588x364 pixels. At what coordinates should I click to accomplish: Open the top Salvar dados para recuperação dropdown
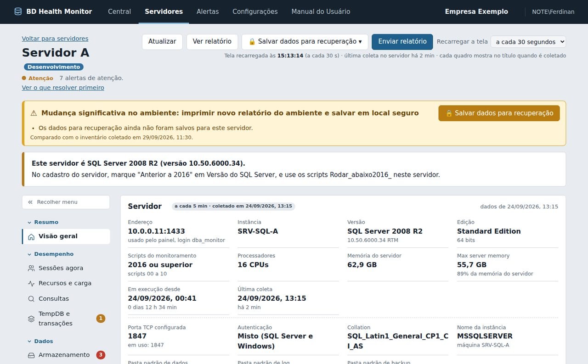tap(305, 42)
